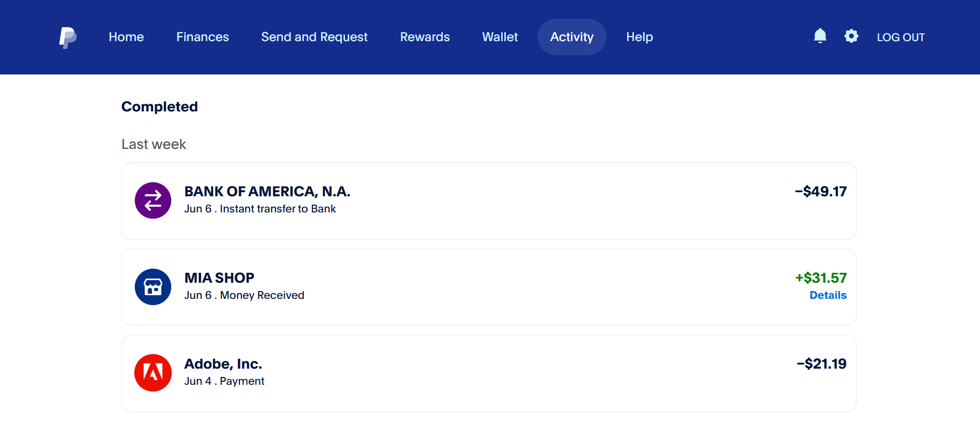Open the Help page
Screen dimensions: 980x428
pos(639,37)
